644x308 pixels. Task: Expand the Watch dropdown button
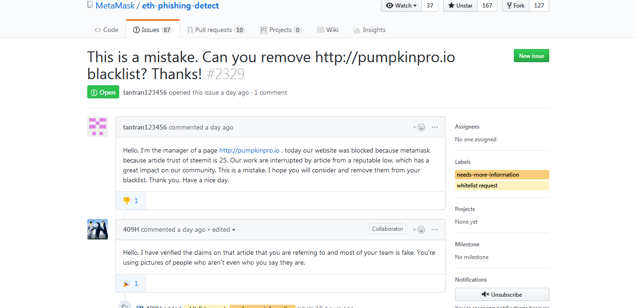click(401, 6)
